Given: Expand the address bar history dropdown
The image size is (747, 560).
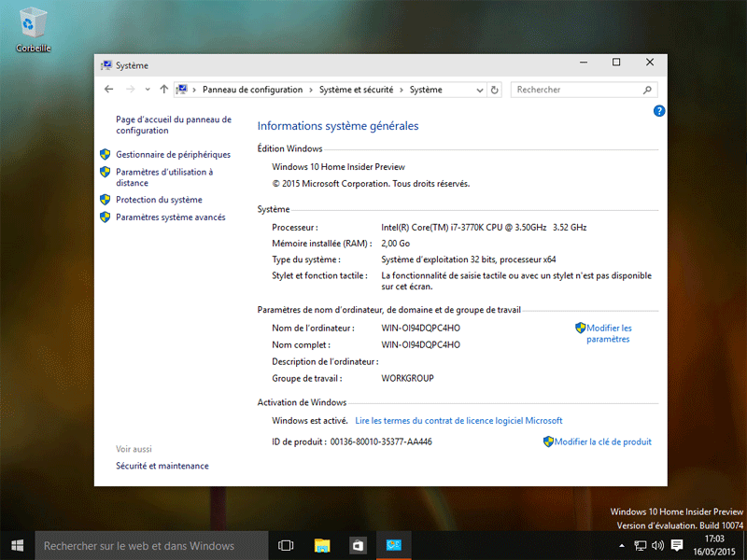Looking at the screenshot, I should pyautogui.click(x=480, y=90).
